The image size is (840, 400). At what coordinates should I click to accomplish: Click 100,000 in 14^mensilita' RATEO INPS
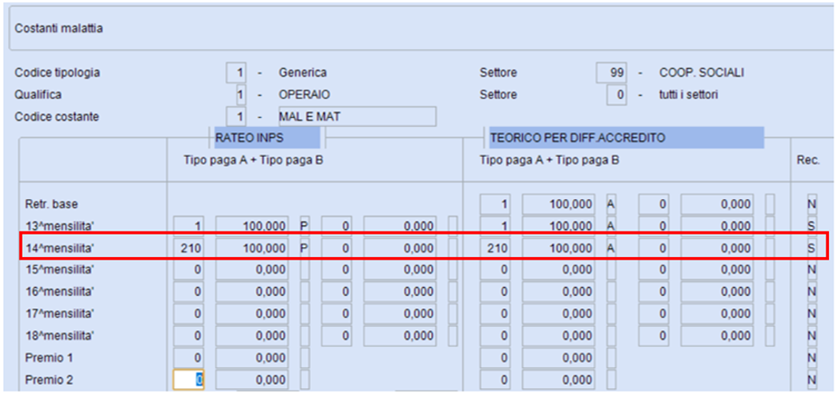click(252, 248)
